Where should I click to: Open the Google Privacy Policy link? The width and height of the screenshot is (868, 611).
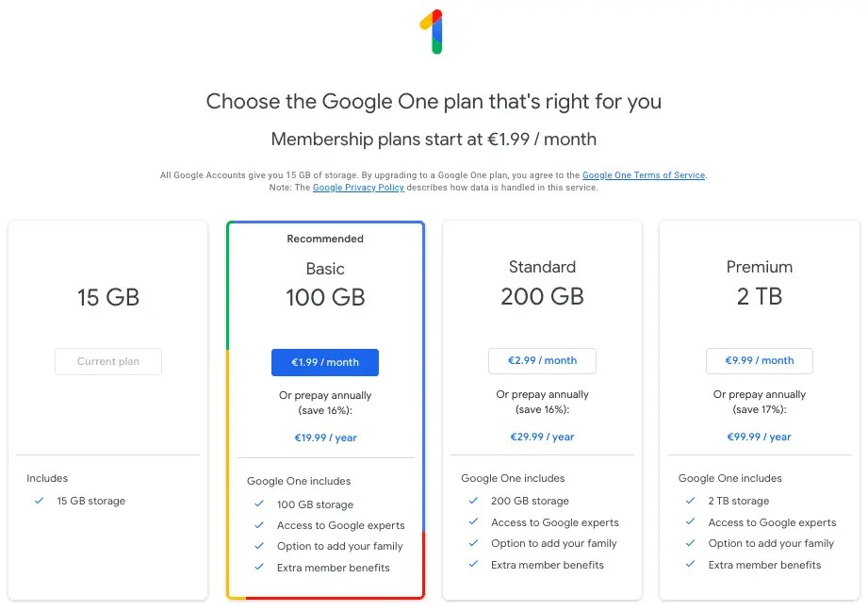pos(358,187)
